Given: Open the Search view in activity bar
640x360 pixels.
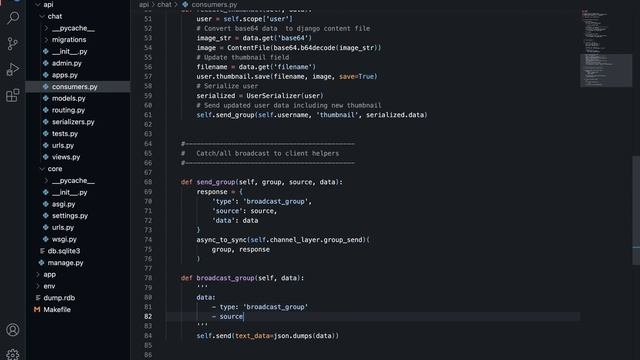Looking at the screenshot, I should click(13, 18).
